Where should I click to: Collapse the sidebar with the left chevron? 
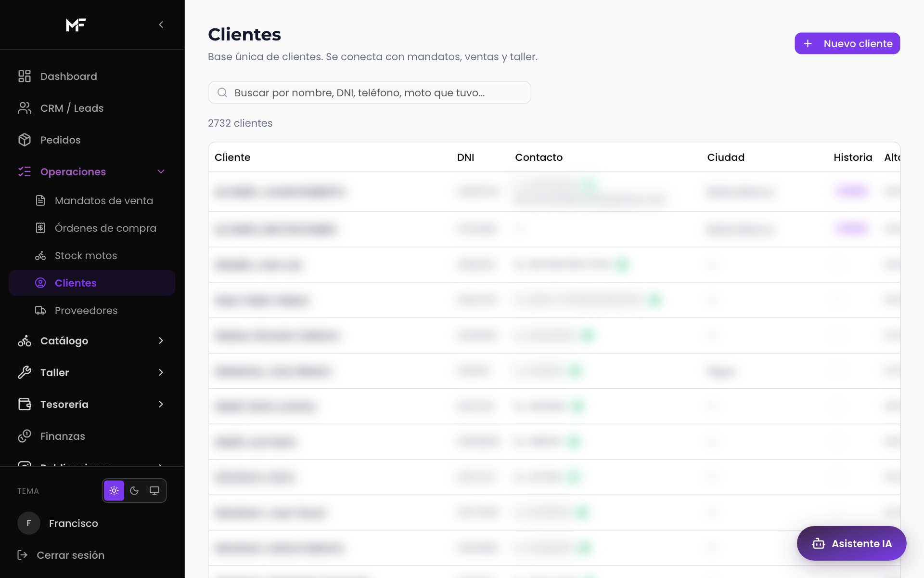click(x=161, y=25)
